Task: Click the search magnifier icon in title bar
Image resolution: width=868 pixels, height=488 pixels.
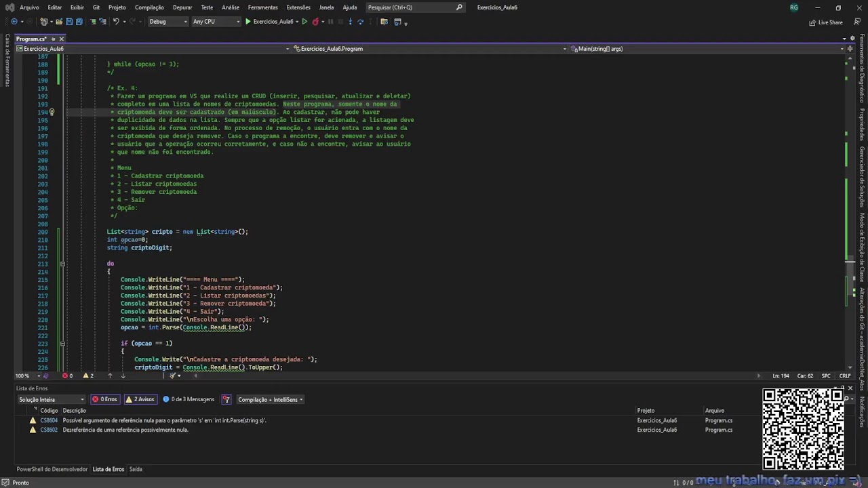Action: click(x=459, y=7)
